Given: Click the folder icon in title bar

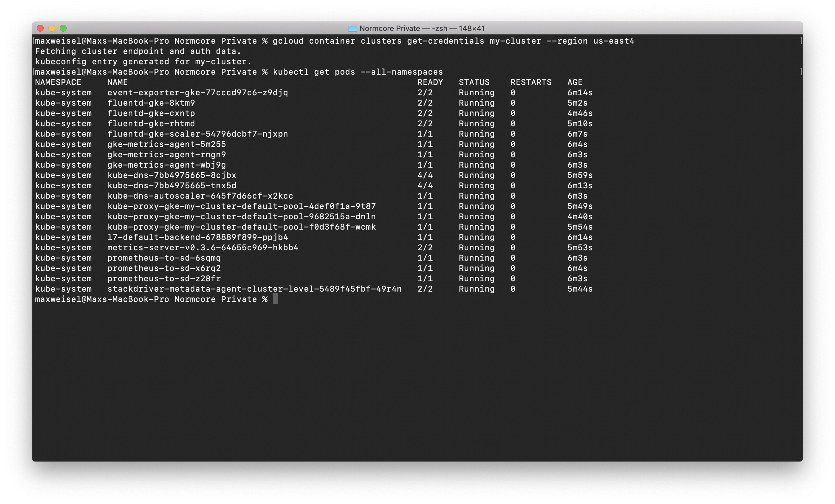Looking at the screenshot, I should [x=352, y=28].
